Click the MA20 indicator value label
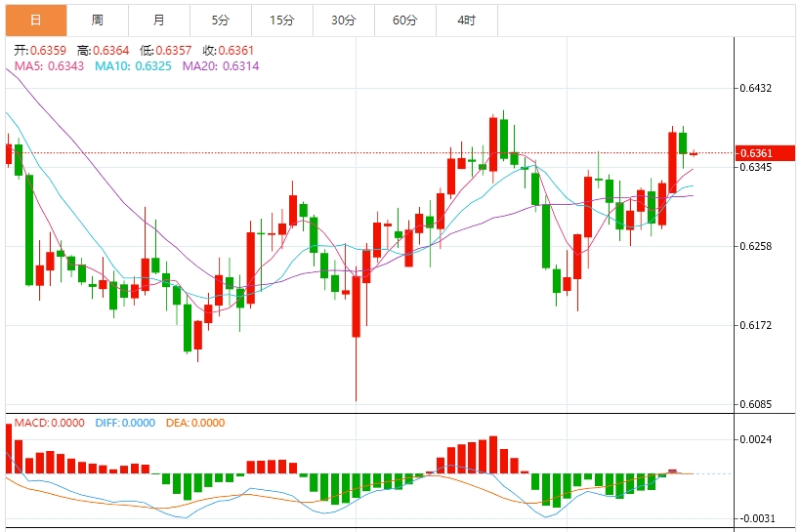The height and width of the screenshot is (532, 801). [218, 65]
